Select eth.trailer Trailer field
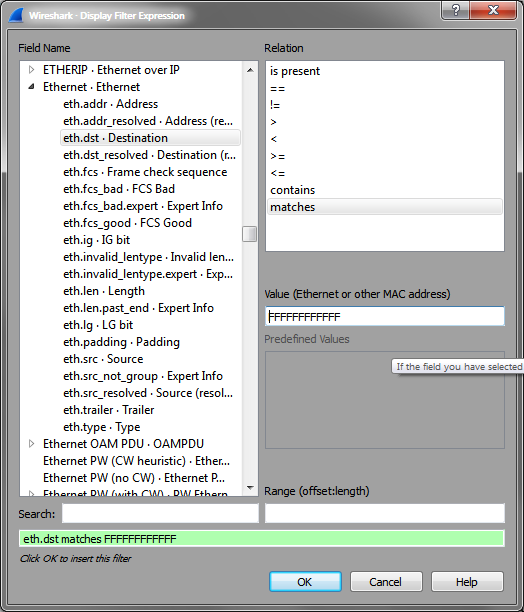The height and width of the screenshot is (612, 524). coord(108,410)
